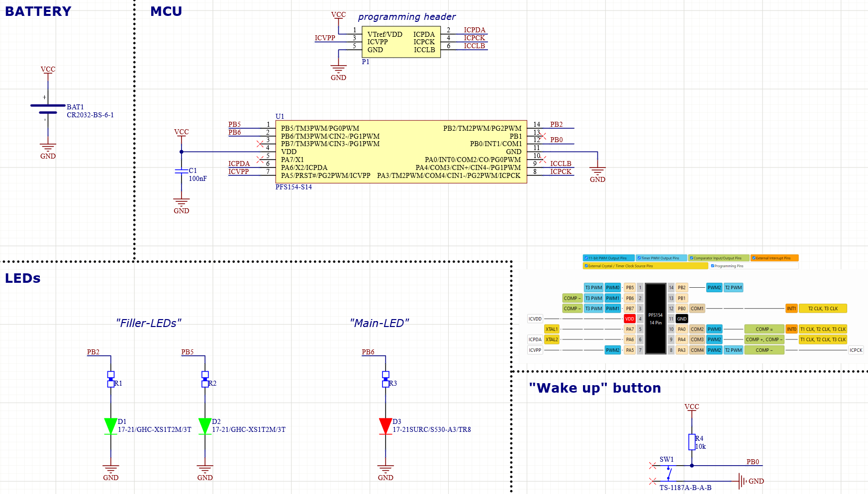This screenshot has height=494, width=868.
Task: Click the ICVPP net label left of header P1
Action: click(325, 38)
